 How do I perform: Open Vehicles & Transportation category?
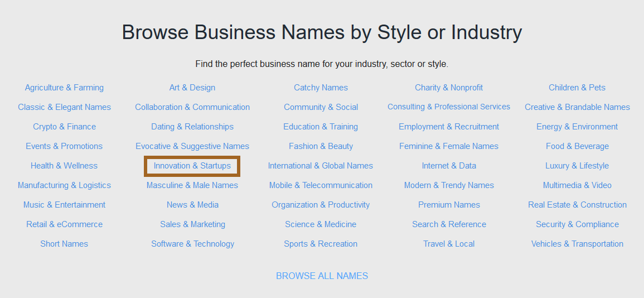(577, 244)
